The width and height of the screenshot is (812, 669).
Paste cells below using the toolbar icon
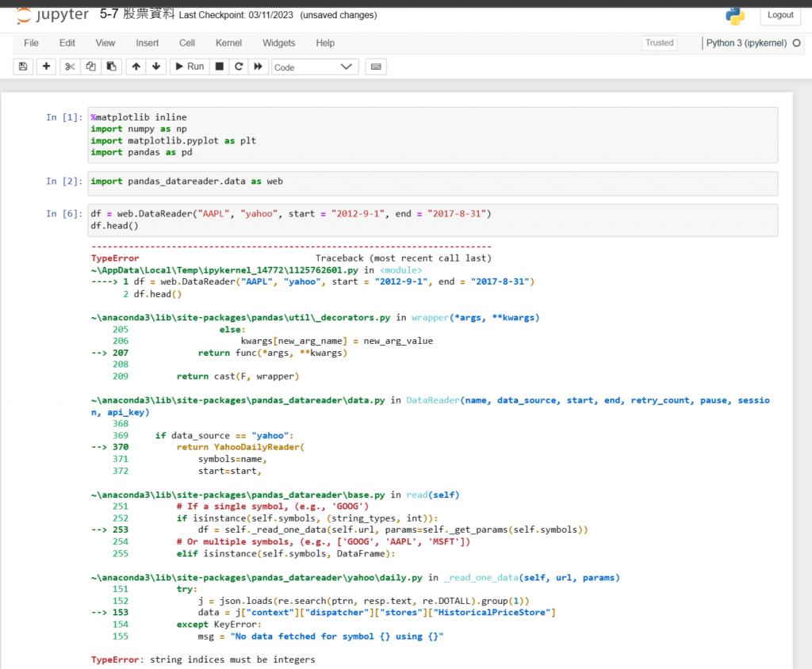(111, 67)
